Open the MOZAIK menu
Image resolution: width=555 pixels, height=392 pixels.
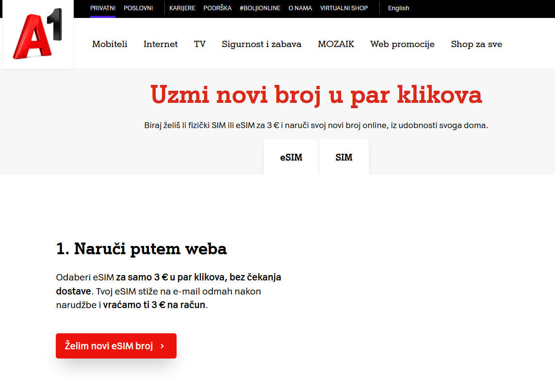pos(336,44)
